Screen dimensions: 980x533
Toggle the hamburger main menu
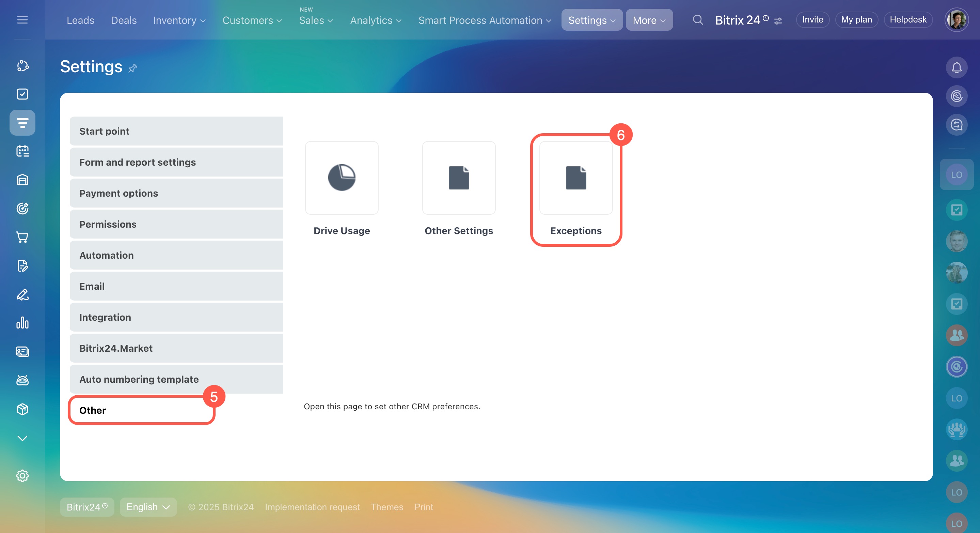click(22, 20)
